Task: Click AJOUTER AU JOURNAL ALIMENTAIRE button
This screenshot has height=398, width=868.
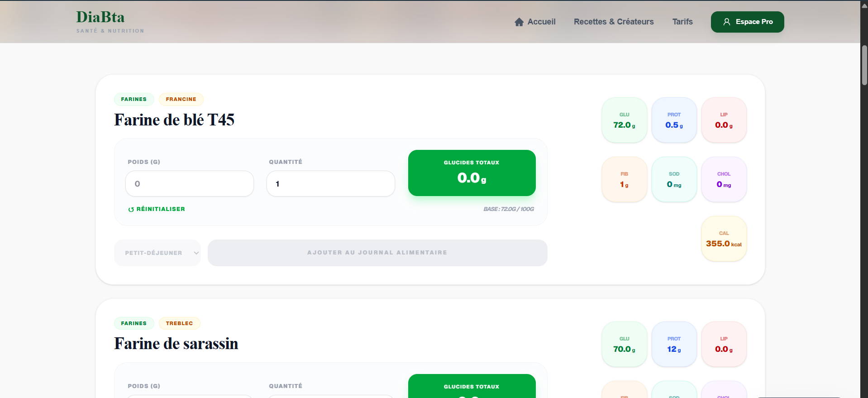Action: (377, 253)
